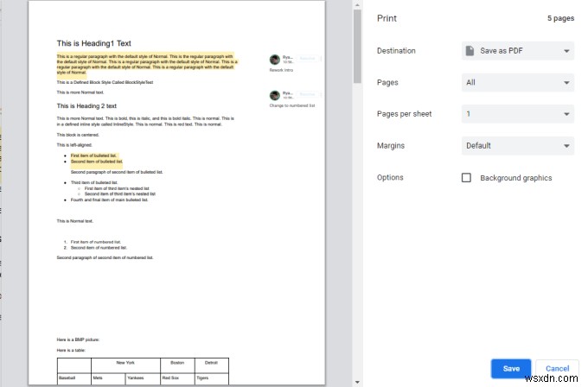Click the 'Baseball' table cell
The height and width of the screenshot is (387, 588).
(73, 378)
